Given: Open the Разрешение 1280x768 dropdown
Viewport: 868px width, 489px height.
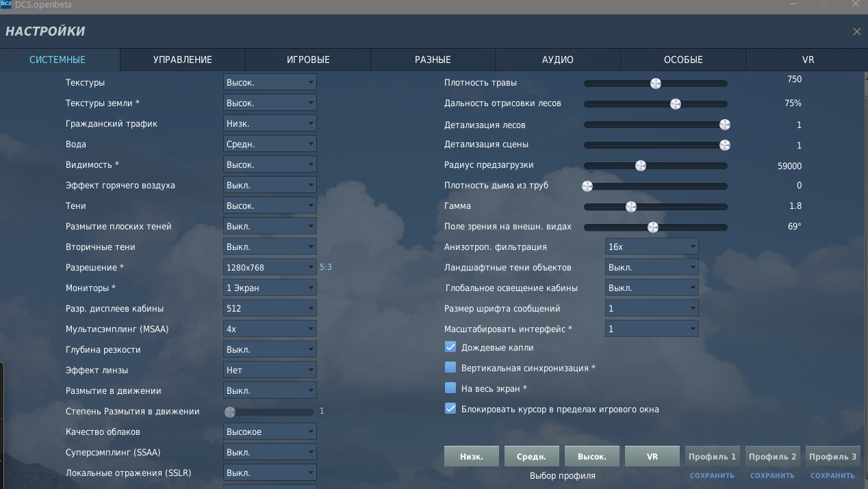Looking at the screenshot, I should click(x=270, y=267).
